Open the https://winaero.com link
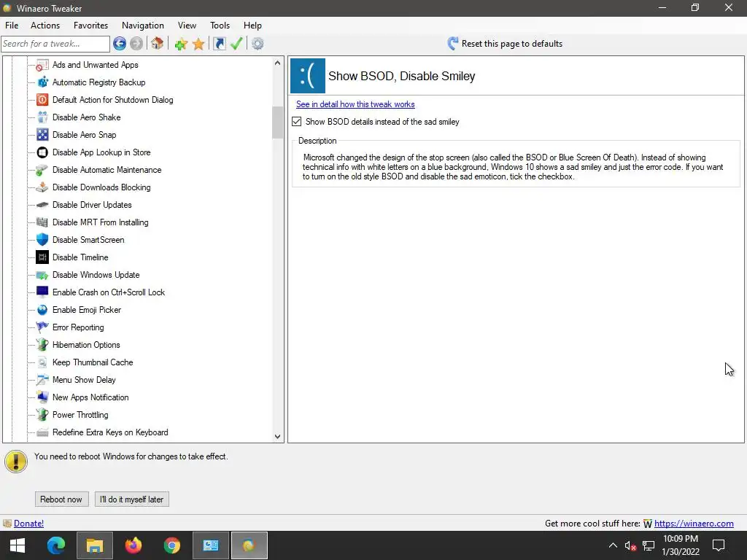The image size is (747, 560). point(694,524)
